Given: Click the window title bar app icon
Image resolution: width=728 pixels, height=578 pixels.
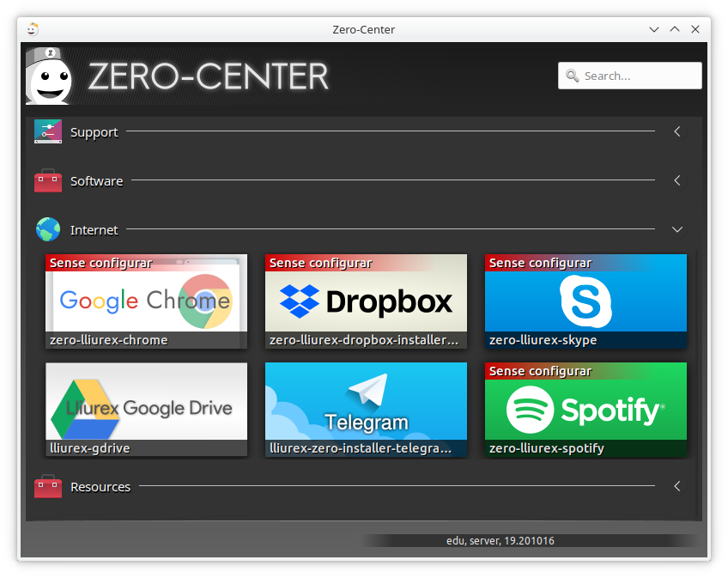Looking at the screenshot, I should [x=32, y=29].
